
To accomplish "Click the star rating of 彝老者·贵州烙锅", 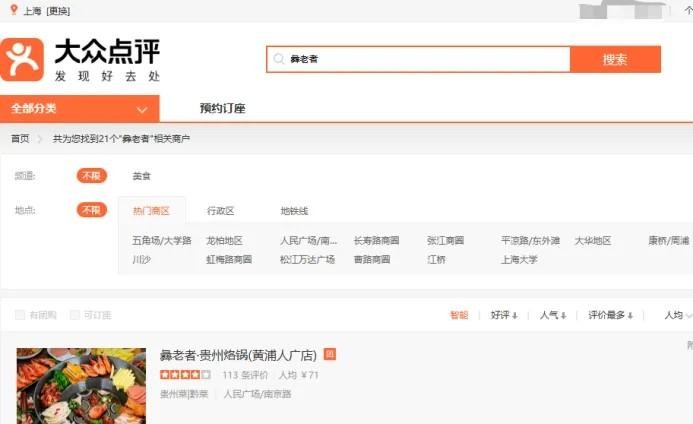I will point(185,375).
